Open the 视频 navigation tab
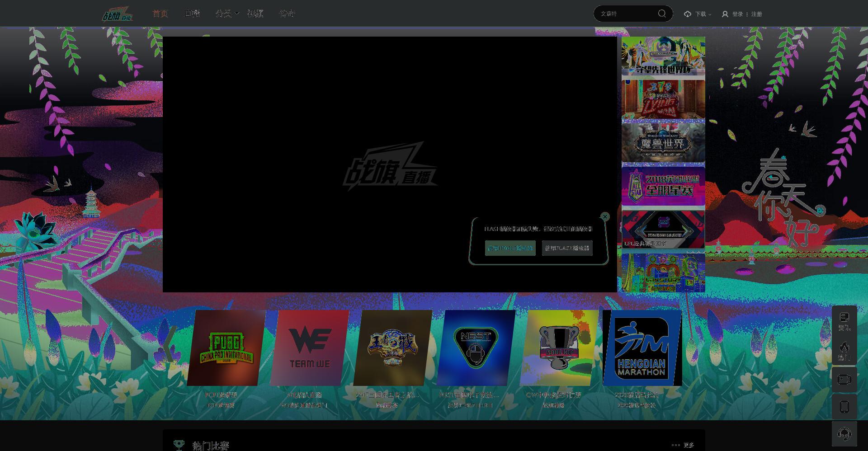 (255, 14)
